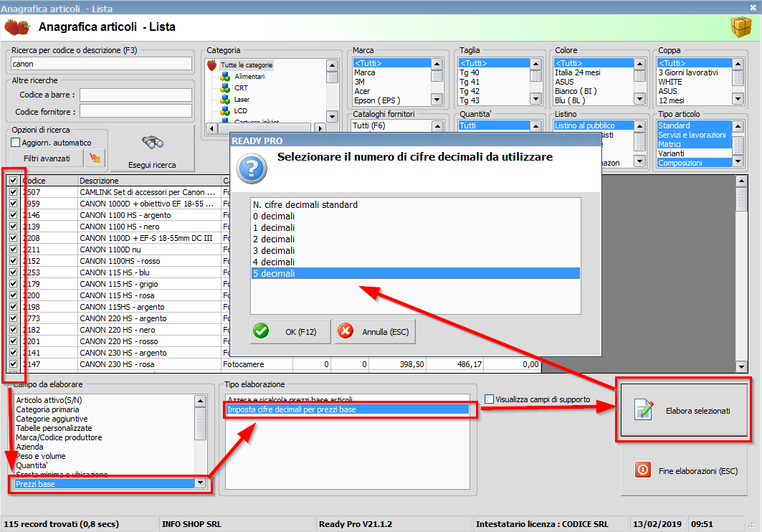Click down arrow of Tipo articolo list
Screen dimensions: 762x532
click(x=738, y=161)
